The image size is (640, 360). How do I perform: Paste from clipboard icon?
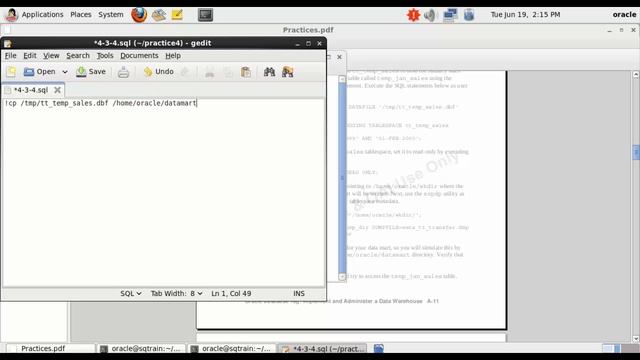coord(246,72)
